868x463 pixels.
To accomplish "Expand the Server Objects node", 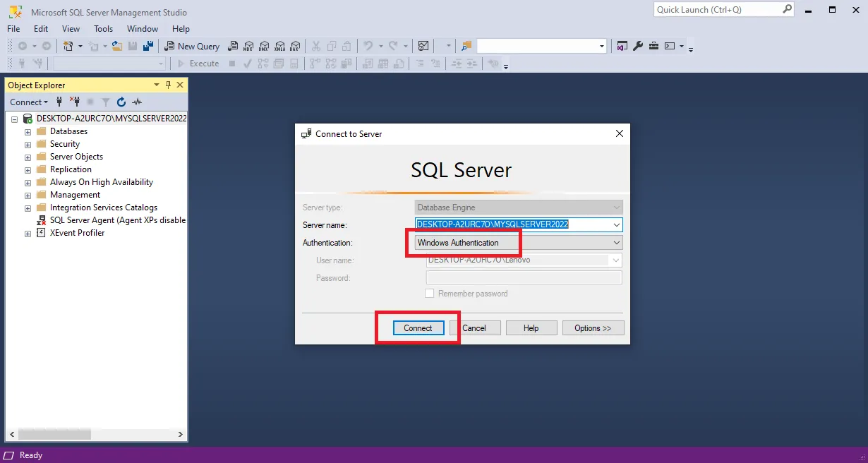I will pos(28,157).
